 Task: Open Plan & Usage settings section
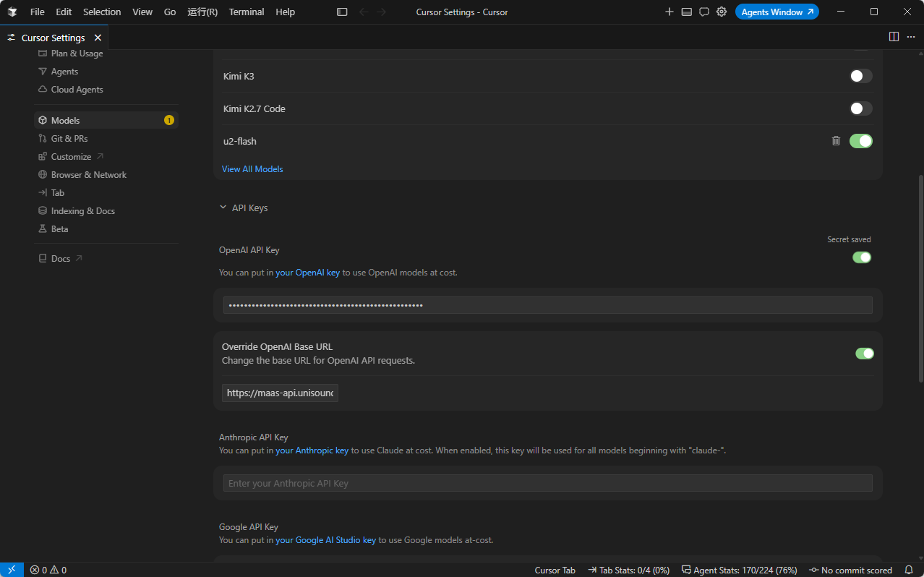click(x=106, y=54)
